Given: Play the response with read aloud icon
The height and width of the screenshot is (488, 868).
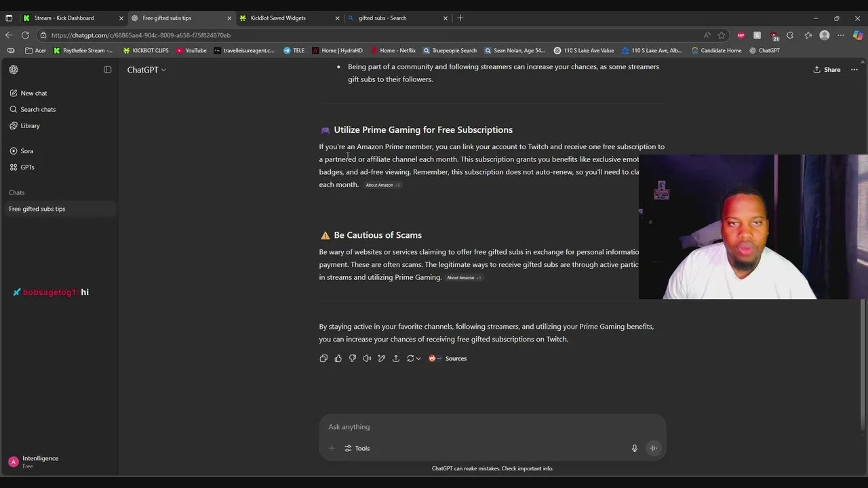Looking at the screenshot, I should pos(367,359).
